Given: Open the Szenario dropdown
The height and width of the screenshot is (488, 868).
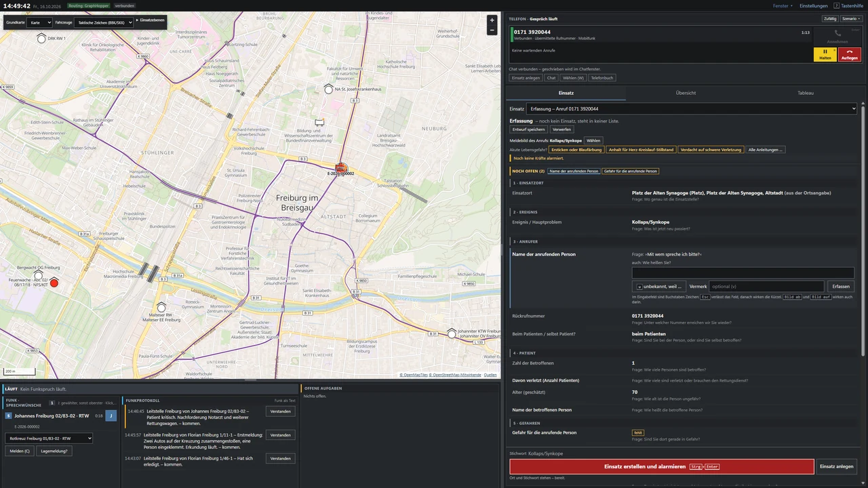Looking at the screenshot, I should [x=851, y=19].
